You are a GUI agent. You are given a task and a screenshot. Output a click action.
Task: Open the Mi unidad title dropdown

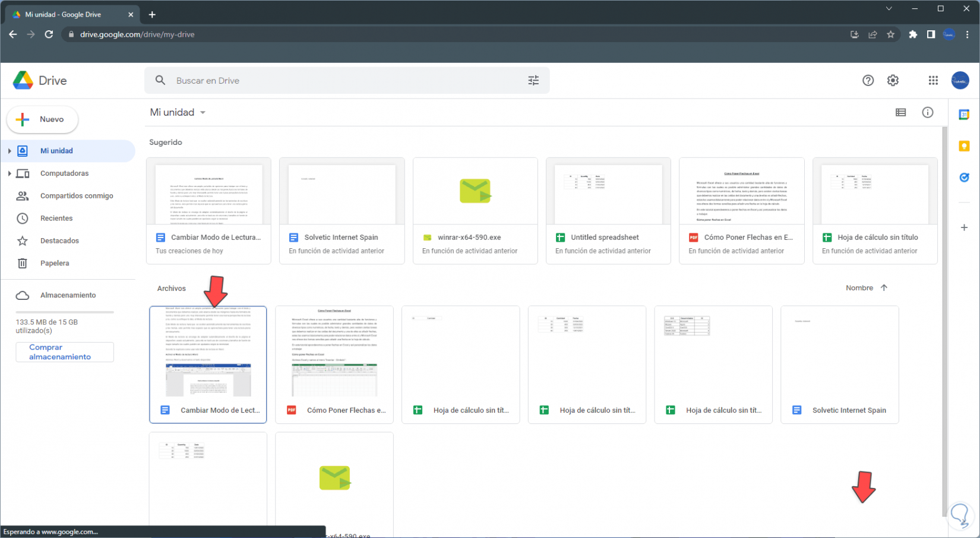(178, 112)
